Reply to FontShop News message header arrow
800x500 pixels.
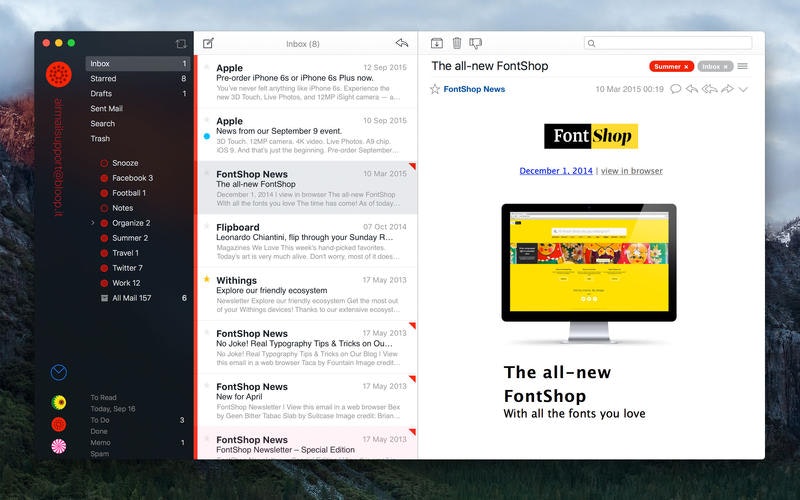coord(692,89)
